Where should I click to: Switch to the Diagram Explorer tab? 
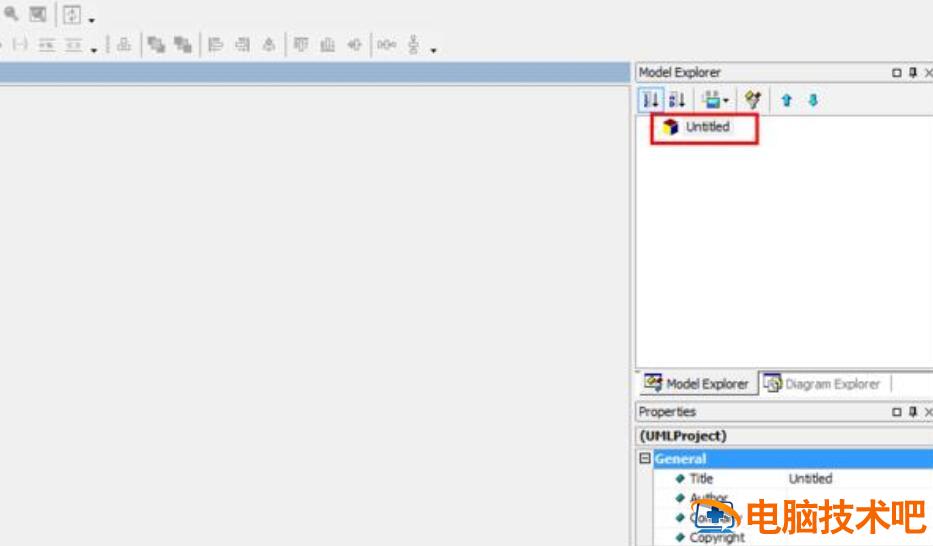822,384
